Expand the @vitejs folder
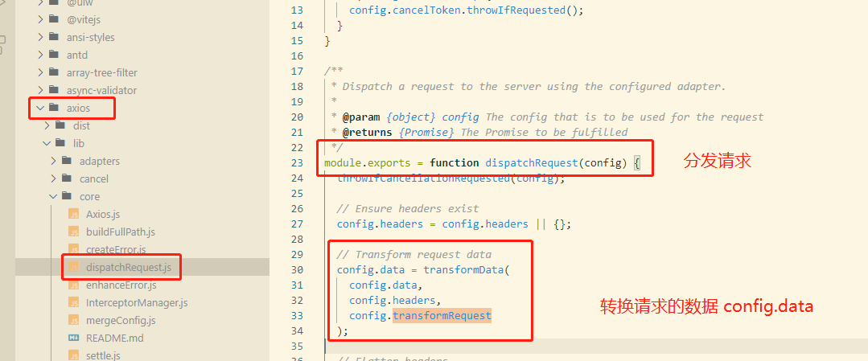The image size is (868, 361). pos(40,19)
